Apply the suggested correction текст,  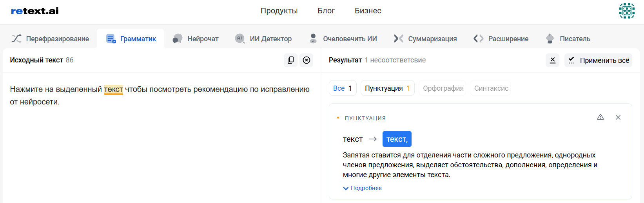tap(397, 139)
